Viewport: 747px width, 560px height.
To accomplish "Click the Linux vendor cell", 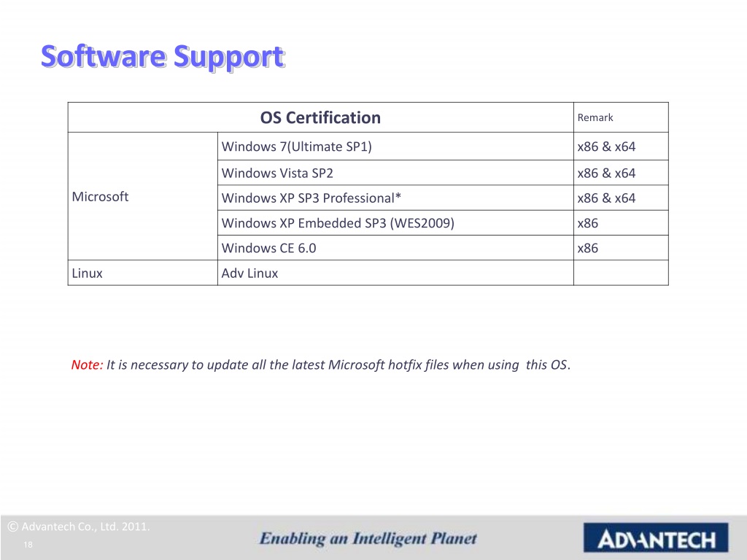I will coord(143,273).
